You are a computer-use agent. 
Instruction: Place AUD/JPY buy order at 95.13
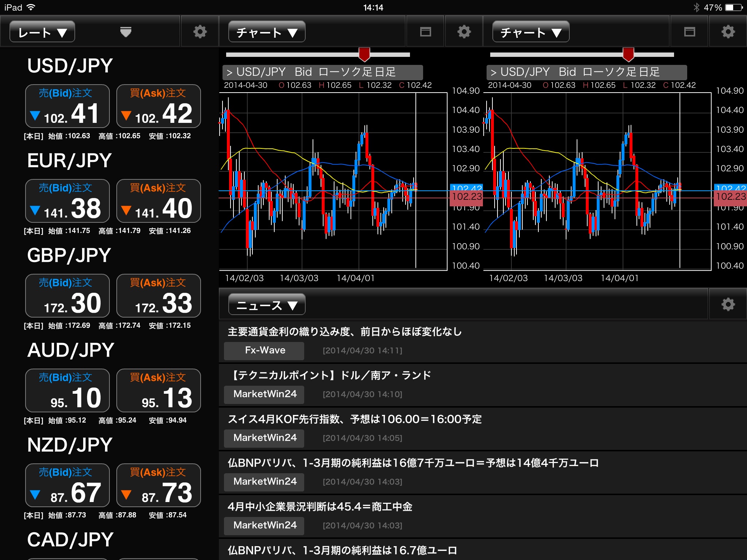159,390
